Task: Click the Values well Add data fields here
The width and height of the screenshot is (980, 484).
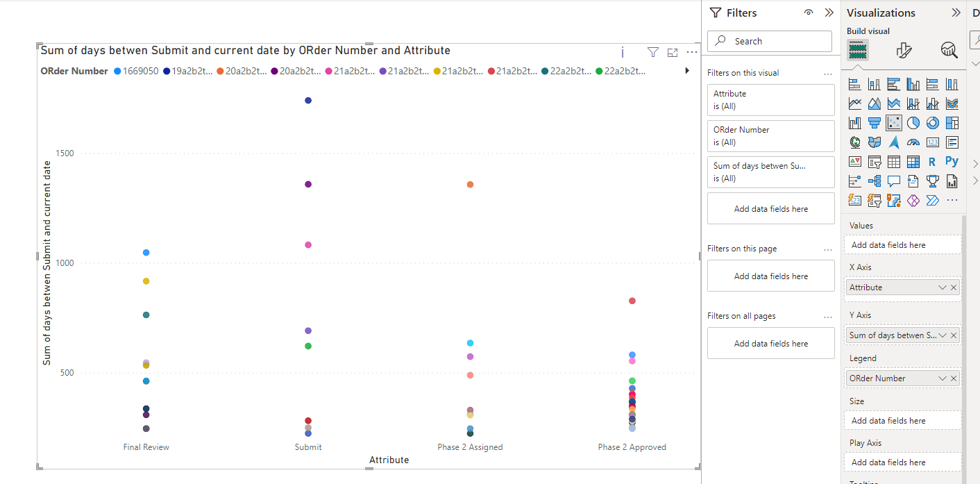Action: tap(903, 245)
